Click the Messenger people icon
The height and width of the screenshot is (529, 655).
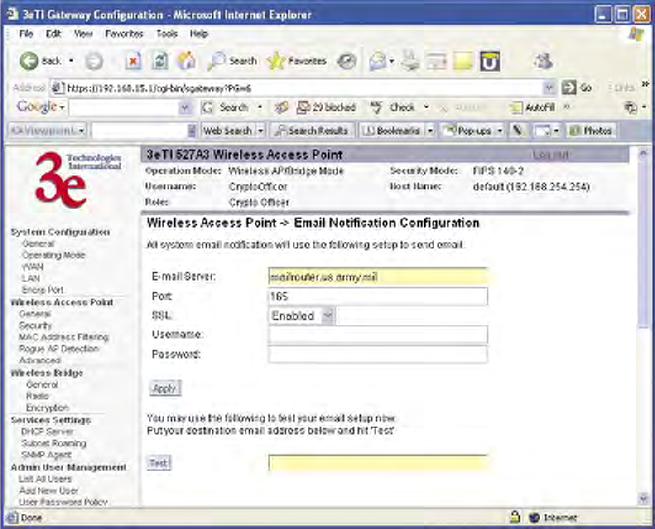click(x=543, y=61)
